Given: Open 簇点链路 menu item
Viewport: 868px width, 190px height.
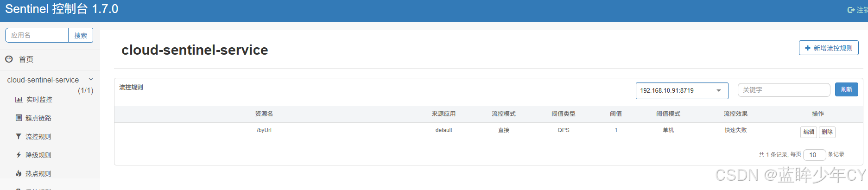Looking at the screenshot, I should (x=38, y=118).
